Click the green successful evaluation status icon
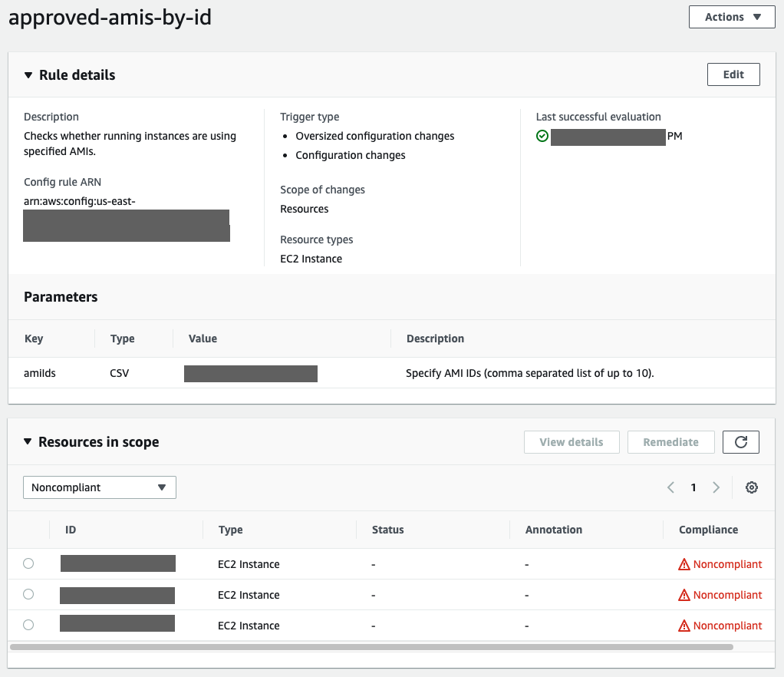Image resolution: width=784 pixels, height=677 pixels. [542, 136]
